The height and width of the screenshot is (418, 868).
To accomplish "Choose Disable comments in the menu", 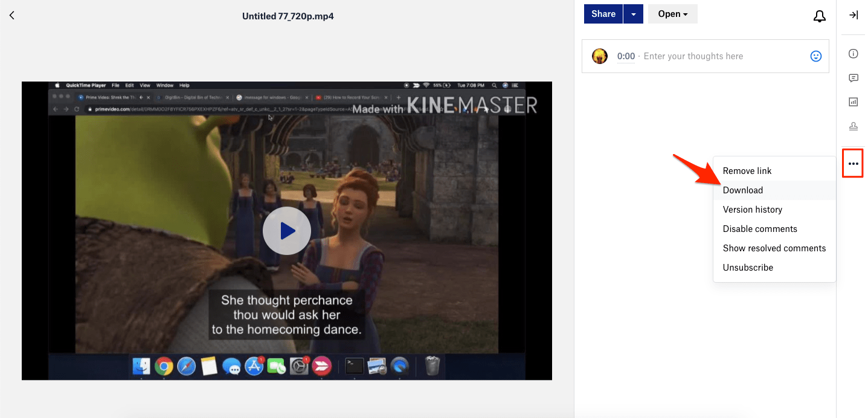I will pyautogui.click(x=774, y=229).
